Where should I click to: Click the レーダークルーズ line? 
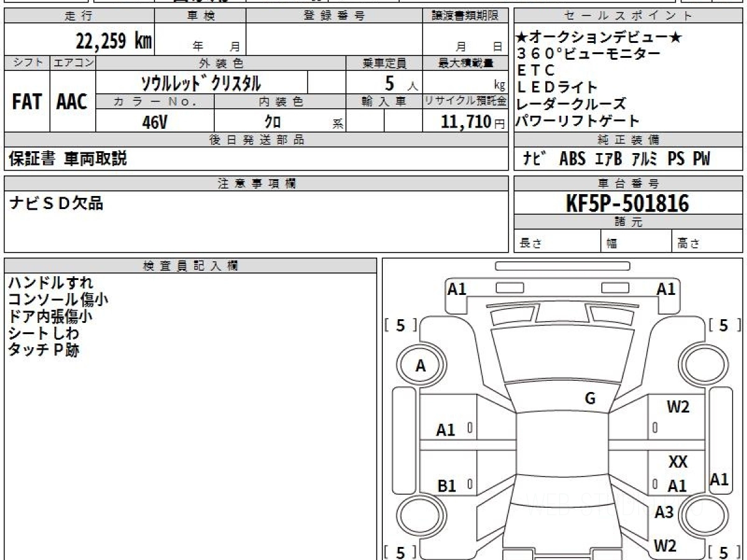click(x=571, y=104)
